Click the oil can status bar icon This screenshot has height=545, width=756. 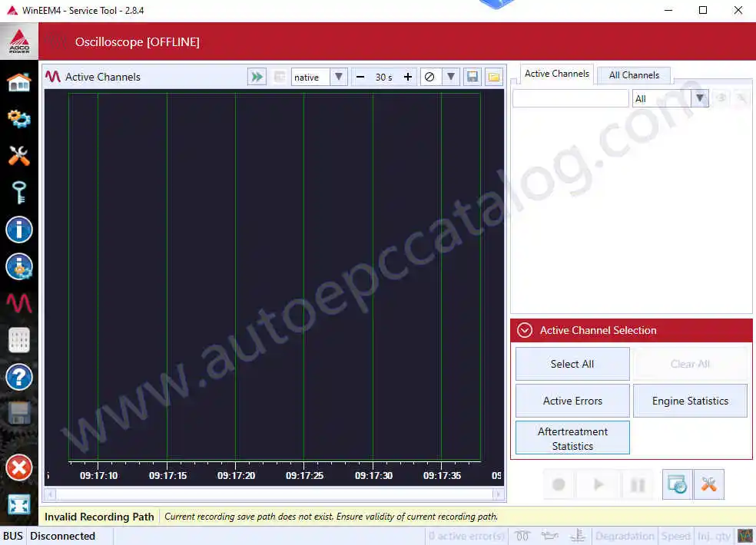[x=549, y=535]
